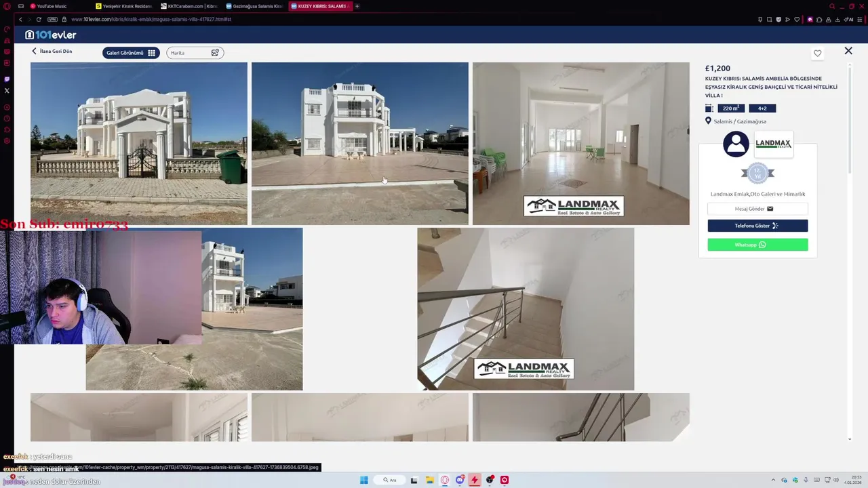Switch to Harita map view
868x488 pixels.
click(195, 52)
